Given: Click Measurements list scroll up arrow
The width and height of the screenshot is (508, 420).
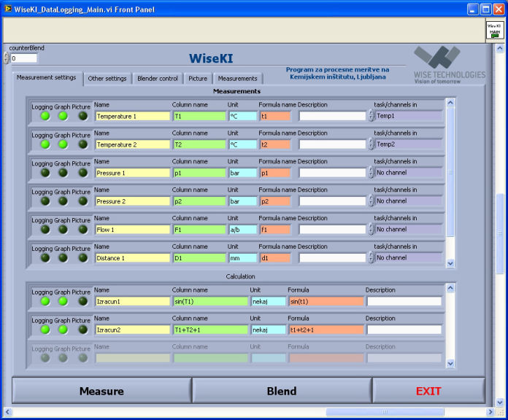Looking at the screenshot, I should (450, 103).
